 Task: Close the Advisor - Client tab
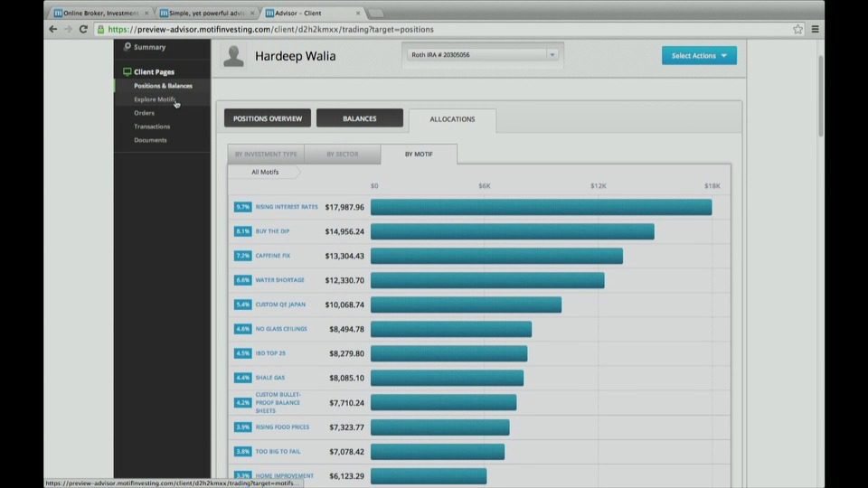click(x=358, y=13)
